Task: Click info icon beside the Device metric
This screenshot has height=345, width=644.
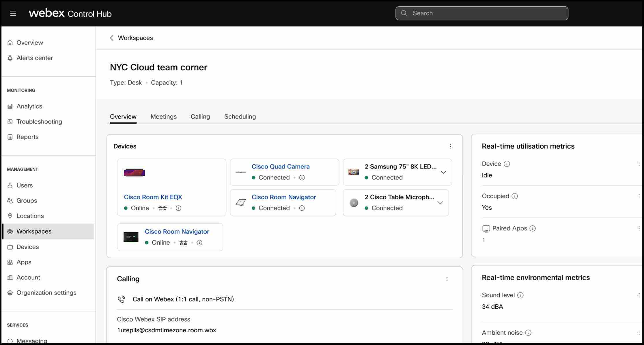Action: pyautogui.click(x=507, y=164)
